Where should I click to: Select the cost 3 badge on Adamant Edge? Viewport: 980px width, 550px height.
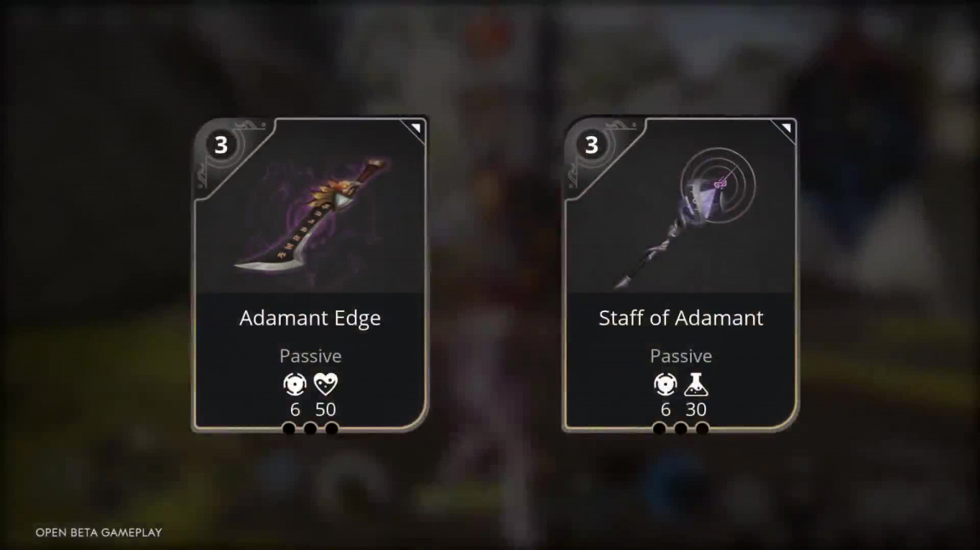point(221,145)
